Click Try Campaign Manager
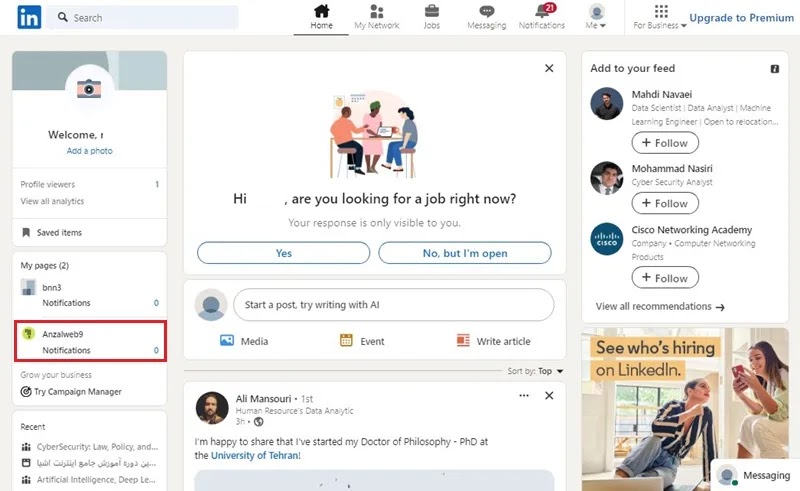 pos(71,391)
